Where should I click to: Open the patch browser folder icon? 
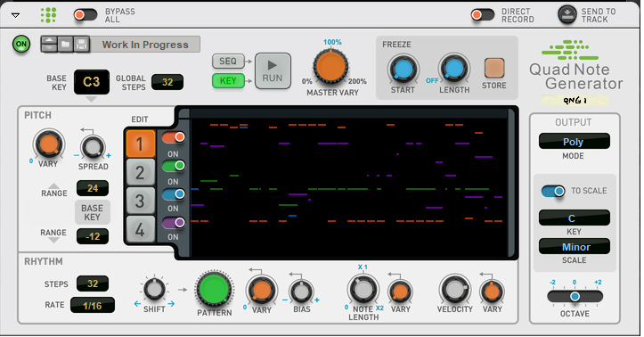point(65,45)
